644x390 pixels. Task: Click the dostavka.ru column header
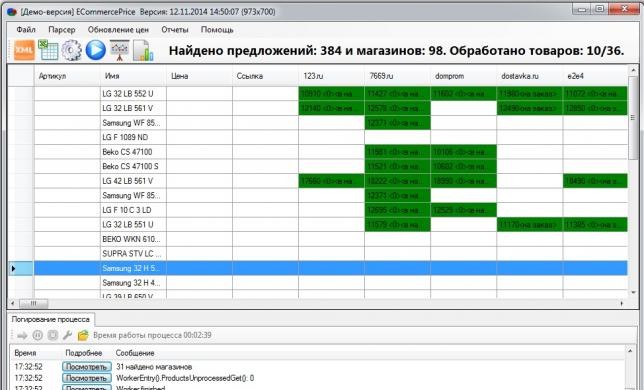tap(530, 76)
